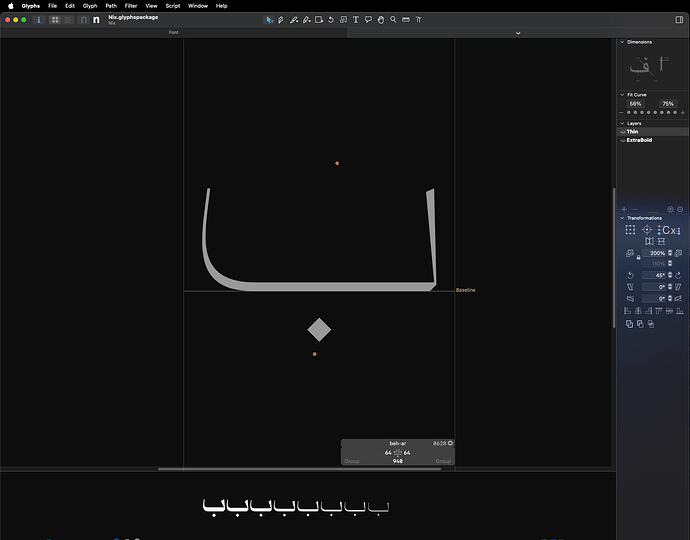
Task: Collapse the Dimensions section
Action: click(x=622, y=42)
